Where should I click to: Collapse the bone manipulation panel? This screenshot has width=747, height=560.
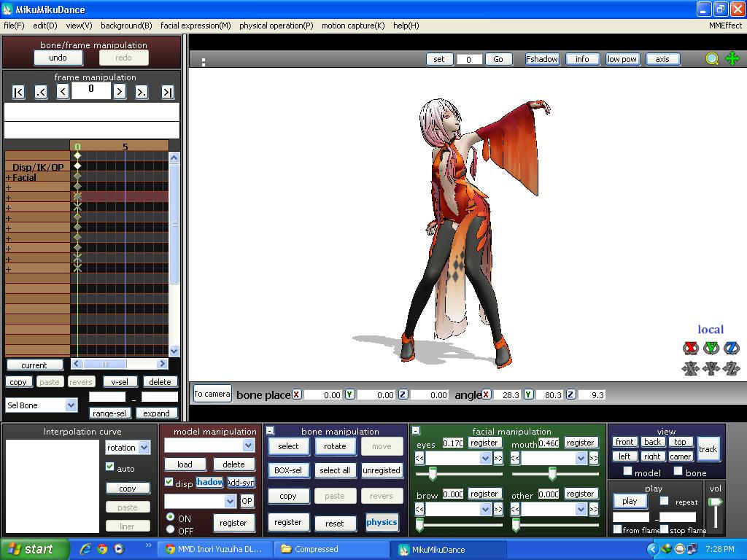tap(270, 430)
